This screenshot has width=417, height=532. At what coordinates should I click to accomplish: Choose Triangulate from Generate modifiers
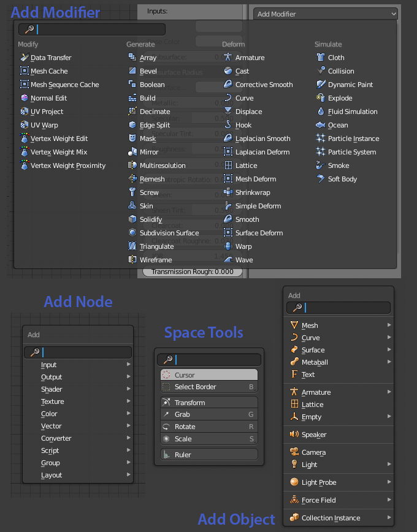tap(156, 246)
